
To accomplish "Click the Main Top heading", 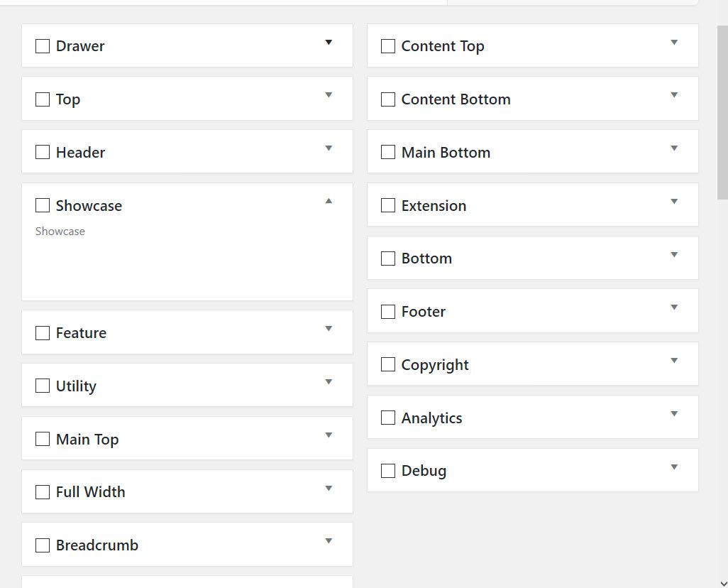I will click(x=87, y=440).
